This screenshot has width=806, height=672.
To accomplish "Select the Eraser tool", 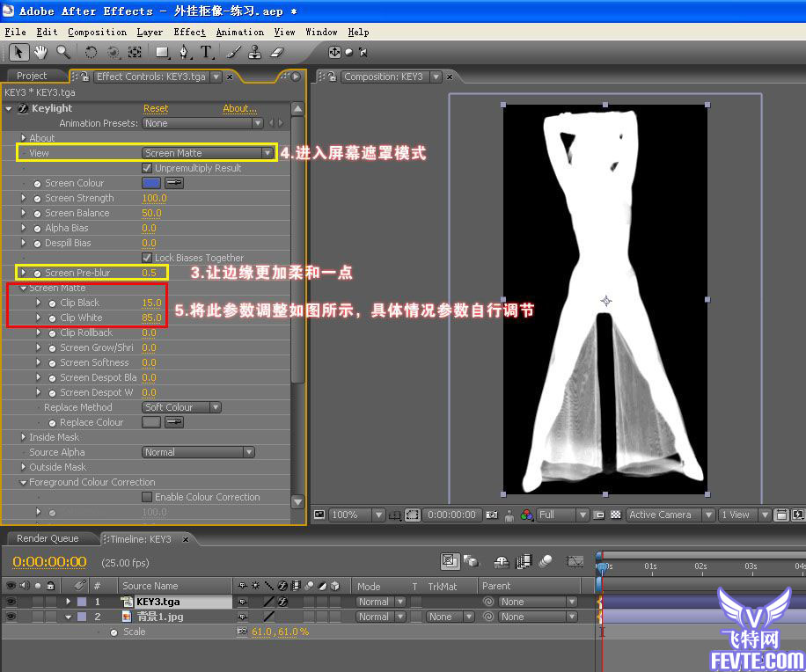I will [278, 53].
